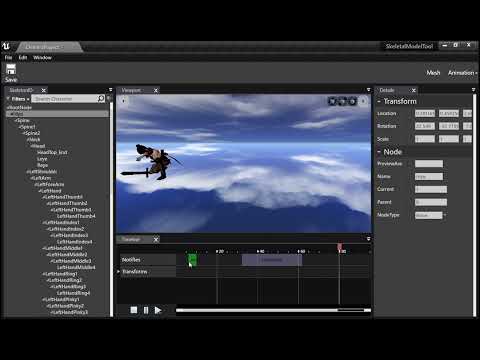
Task: Click the viewport's top-left options arrow button
Action: click(123, 100)
